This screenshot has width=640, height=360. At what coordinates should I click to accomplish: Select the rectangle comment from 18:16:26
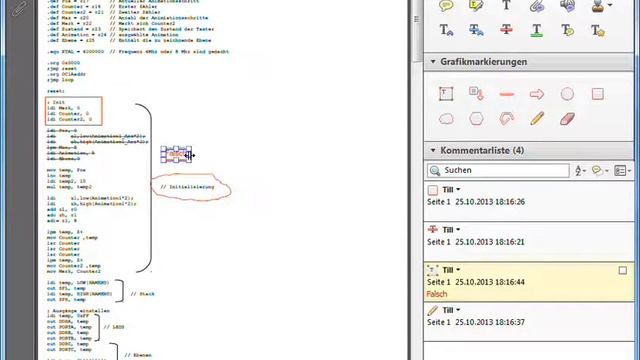tap(529, 202)
